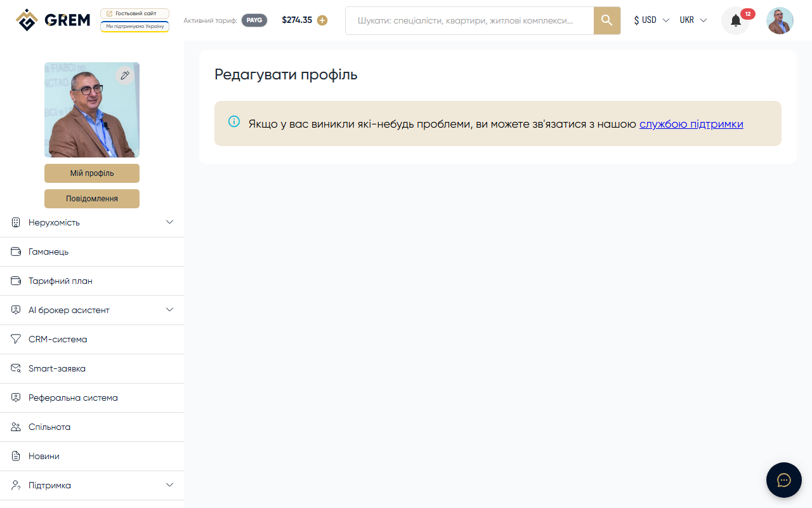Click the Гостьовий сайт button
Screen dimensions: 812x508
134,12
